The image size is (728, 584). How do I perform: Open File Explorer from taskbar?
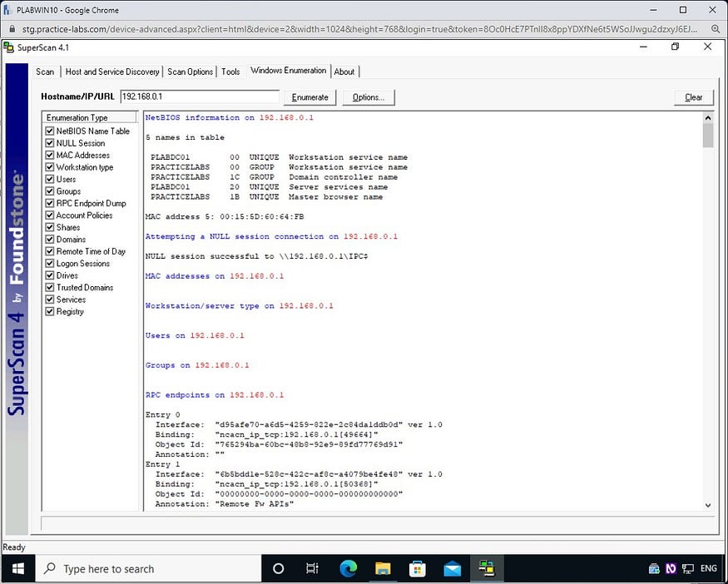click(x=383, y=568)
